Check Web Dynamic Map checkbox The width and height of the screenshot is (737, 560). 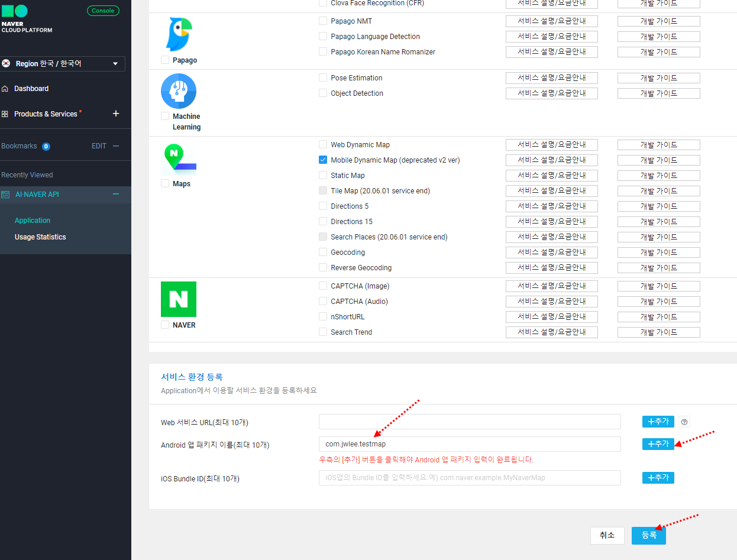323,144
